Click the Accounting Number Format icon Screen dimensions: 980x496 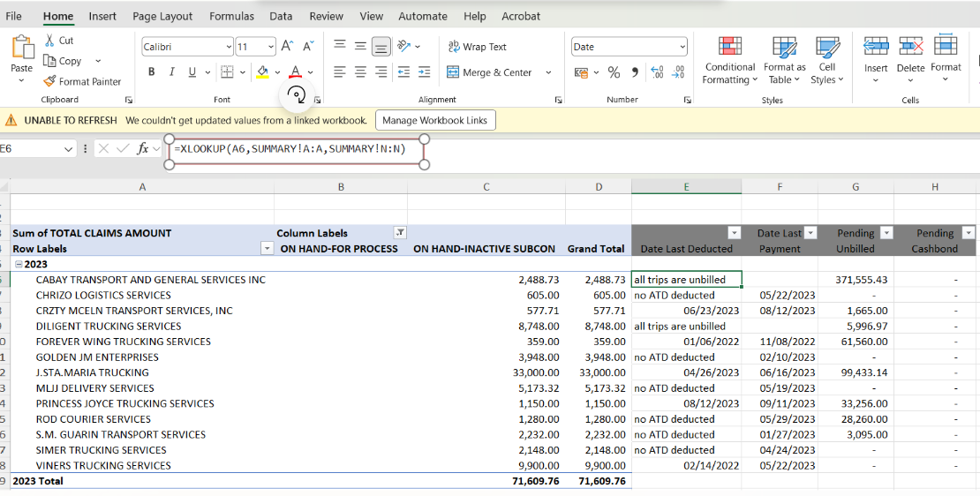(x=581, y=72)
